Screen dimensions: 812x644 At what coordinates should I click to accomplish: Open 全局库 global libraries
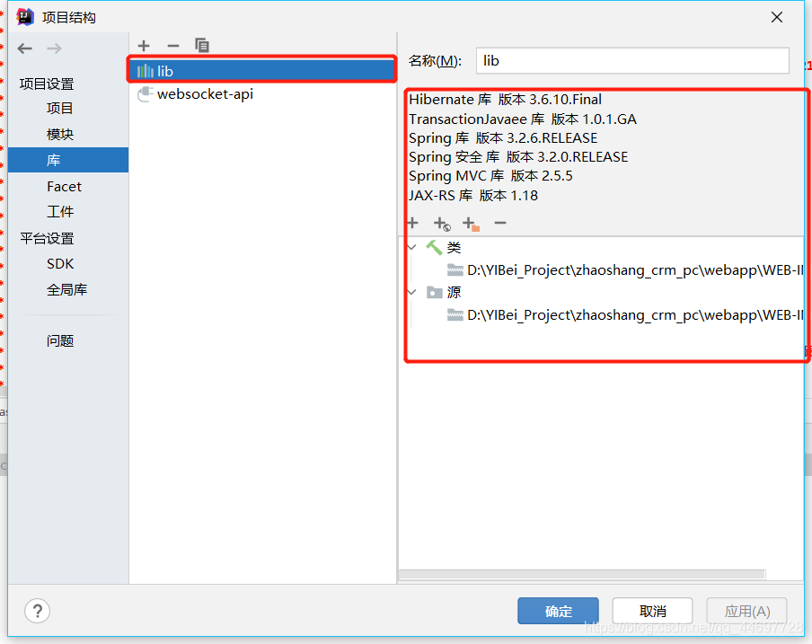[x=66, y=290]
